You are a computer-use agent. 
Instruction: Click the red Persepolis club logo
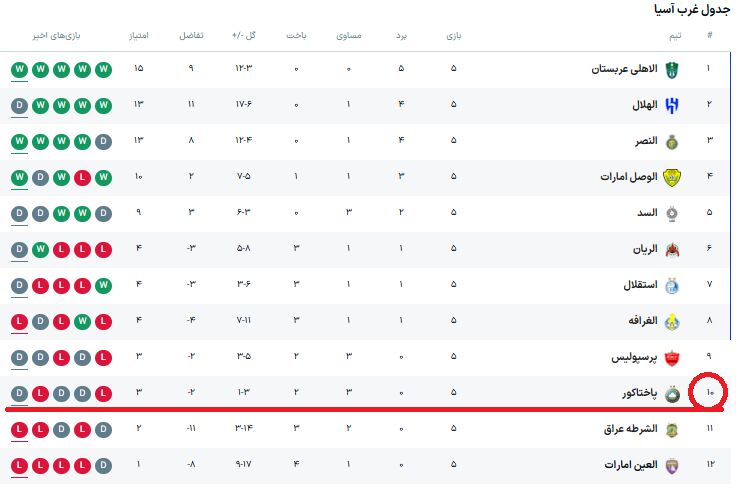tap(671, 357)
